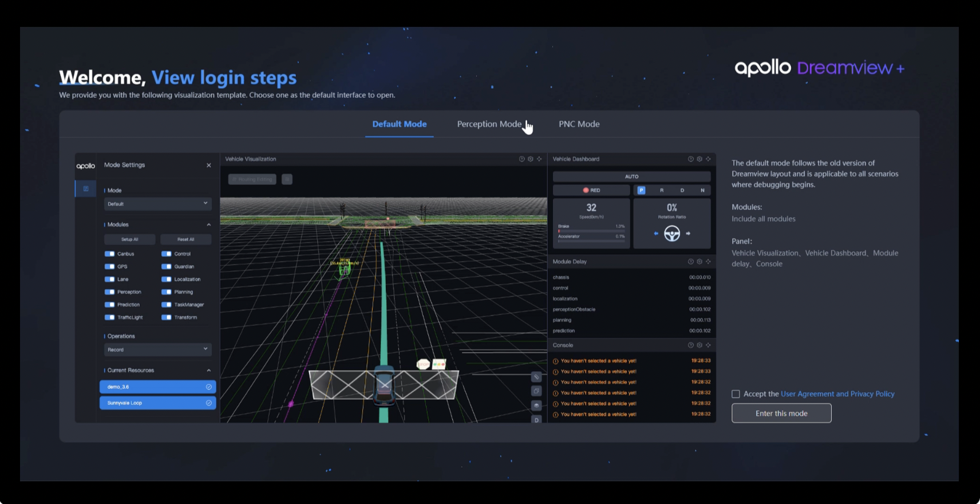Open Vehicle Dashboard help icon
This screenshot has height=504, width=980.
690,159
